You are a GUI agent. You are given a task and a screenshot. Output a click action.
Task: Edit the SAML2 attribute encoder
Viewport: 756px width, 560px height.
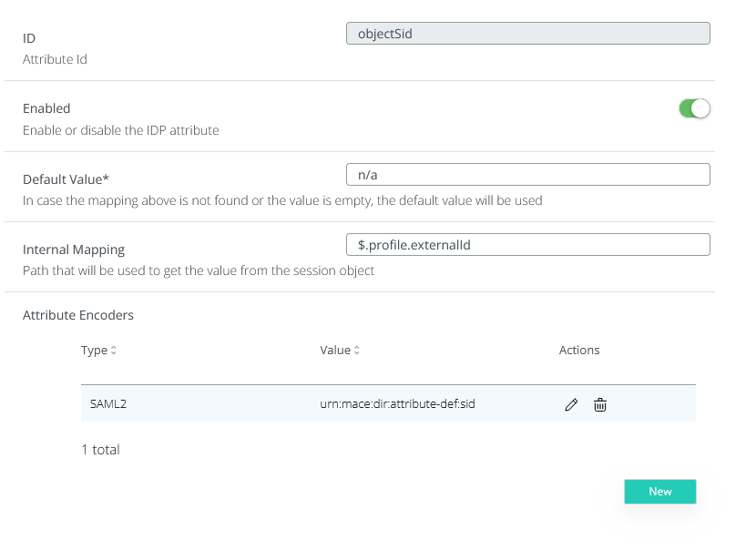pyautogui.click(x=571, y=404)
